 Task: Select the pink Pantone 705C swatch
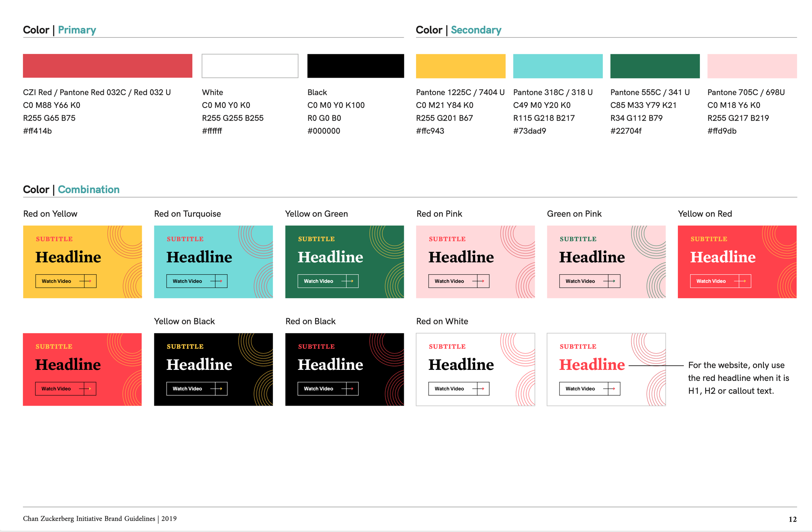(752, 66)
